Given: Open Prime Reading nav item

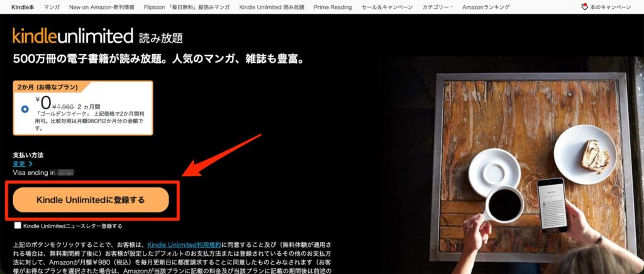Looking at the screenshot, I should (333, 7).
